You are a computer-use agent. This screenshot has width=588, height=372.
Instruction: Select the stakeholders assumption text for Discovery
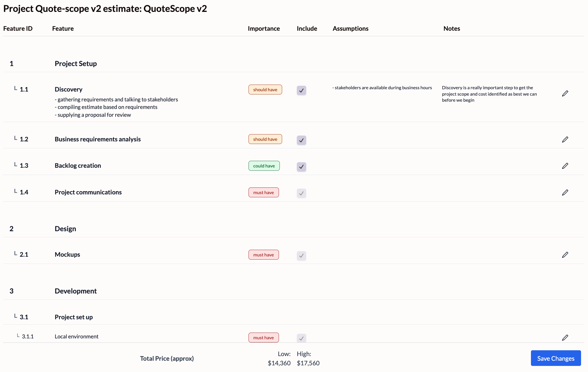click(x=382, y=87)
